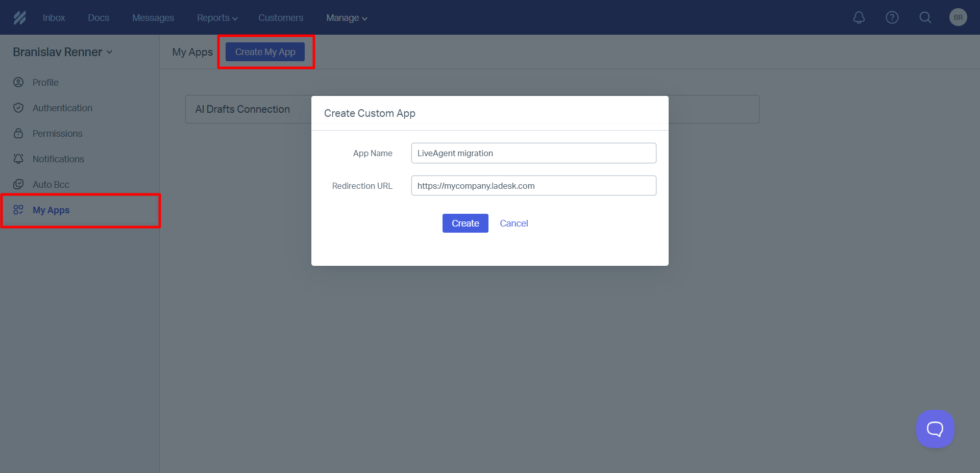Image resolution: width=980 pixels, height=473 pixels.
Task: Click the Cancel link in dialog
Action: tap(513, 223)
